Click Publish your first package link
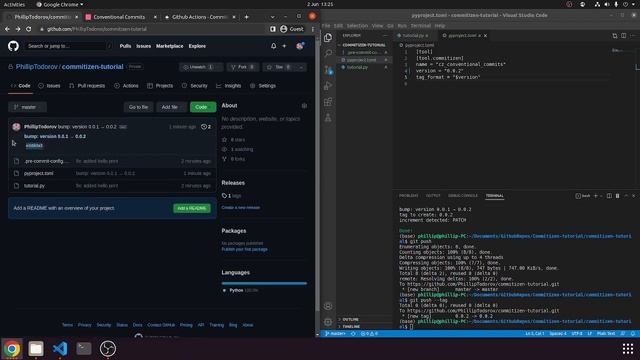The image size is (640, 360). [x=244, y=249]
